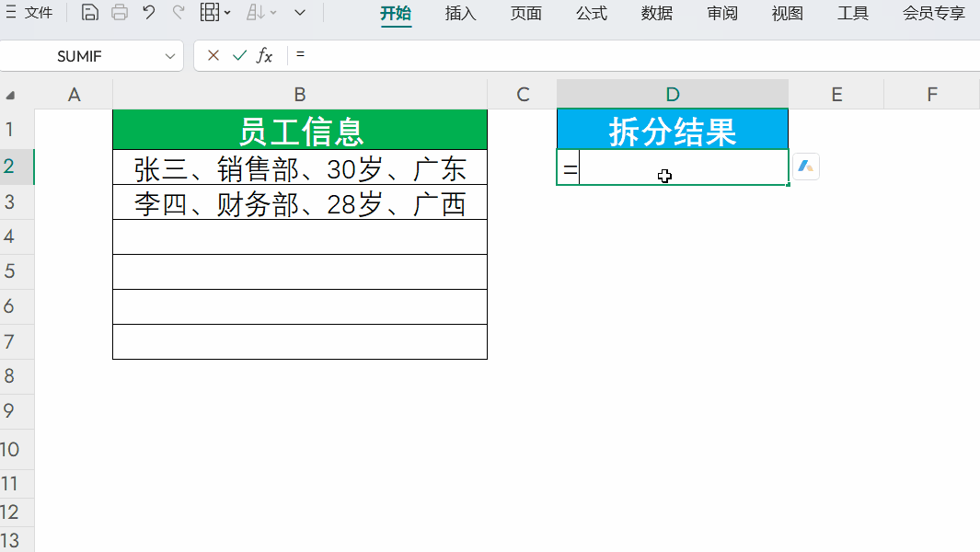Open the 会员专享 tab

click(933, 13)
